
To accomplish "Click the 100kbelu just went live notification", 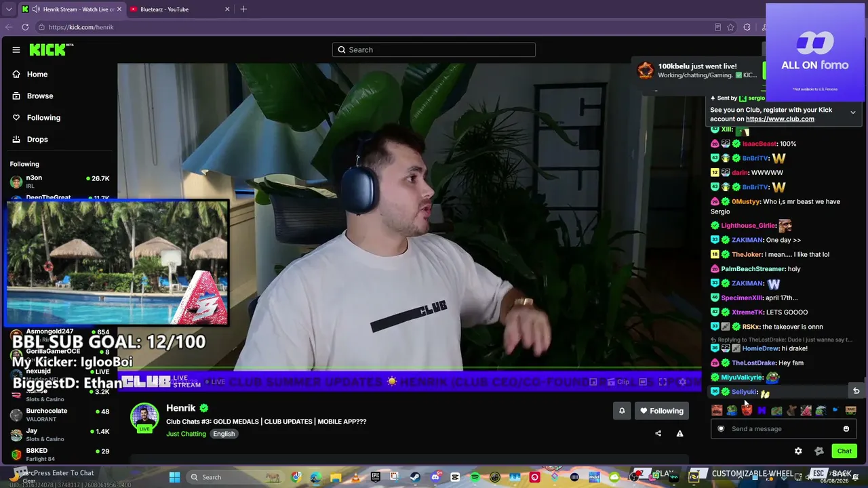I will tap(697, 70).
